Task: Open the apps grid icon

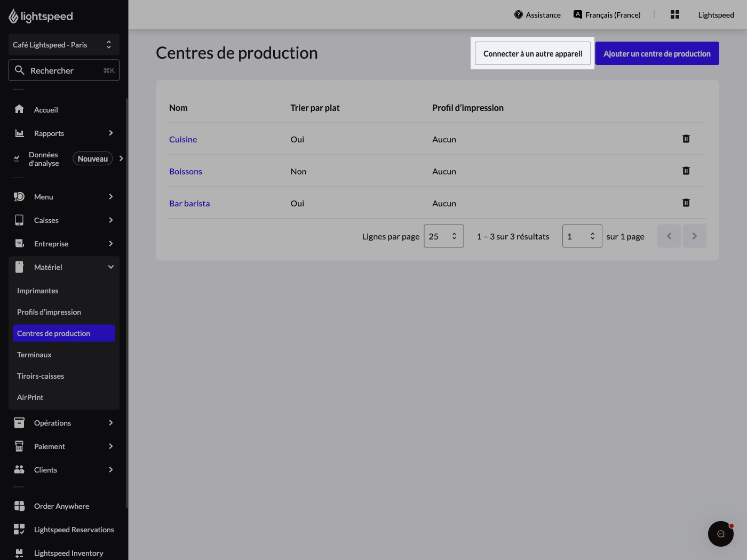Action: 675,14
